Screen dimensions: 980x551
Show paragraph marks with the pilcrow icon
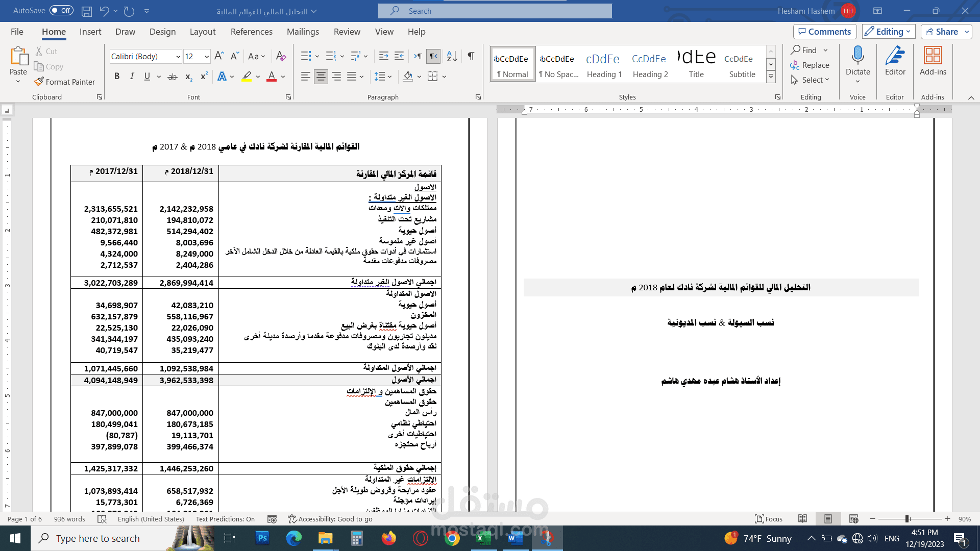point(471,56)
